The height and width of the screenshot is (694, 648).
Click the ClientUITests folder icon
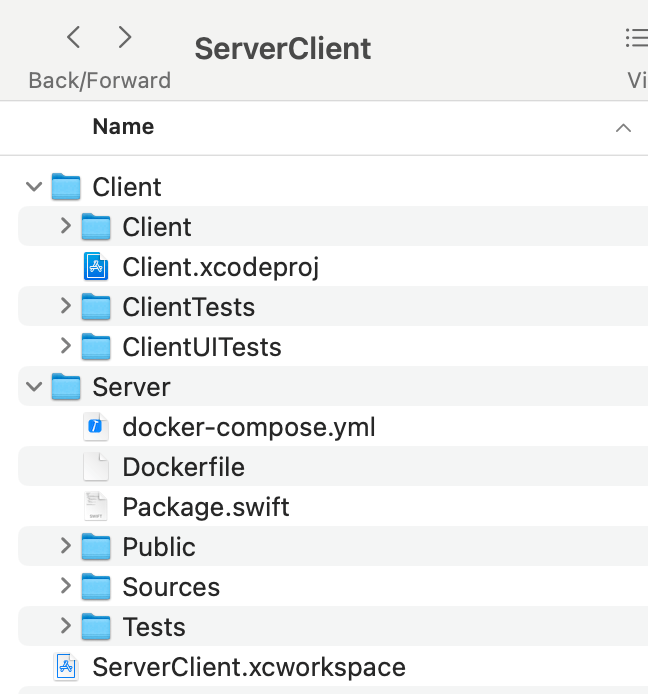[96, 347]
